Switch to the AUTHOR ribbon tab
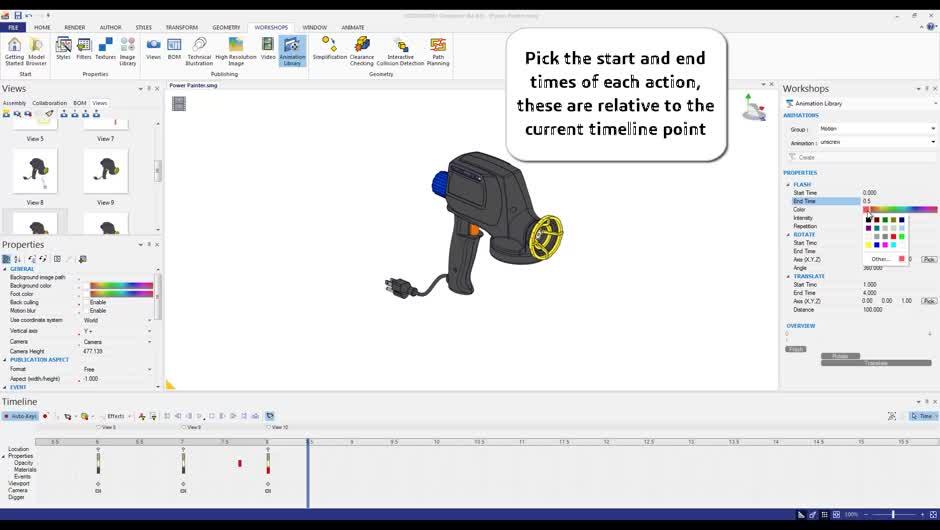940x530 pixels. [110, 28]
